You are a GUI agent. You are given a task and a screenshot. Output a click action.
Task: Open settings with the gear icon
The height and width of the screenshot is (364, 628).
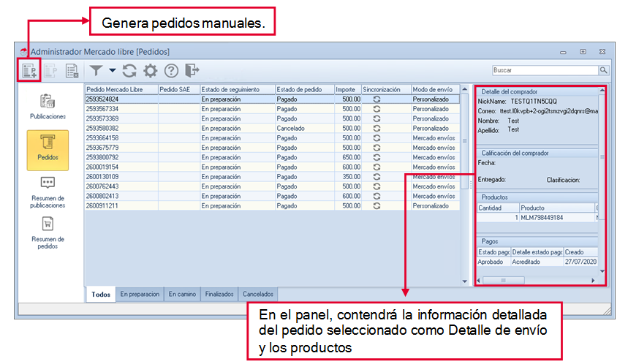[x=150, y=70]
